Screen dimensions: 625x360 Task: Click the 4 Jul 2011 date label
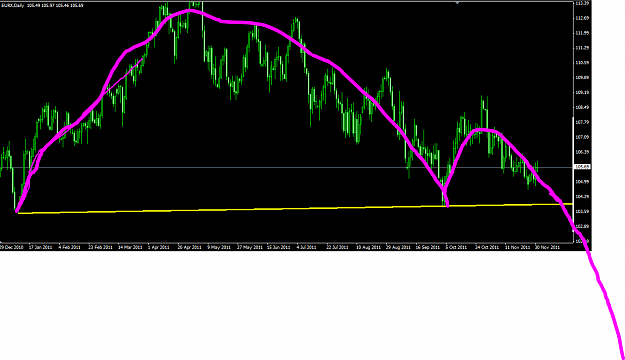pyautogui.click(x=307, y=247)
